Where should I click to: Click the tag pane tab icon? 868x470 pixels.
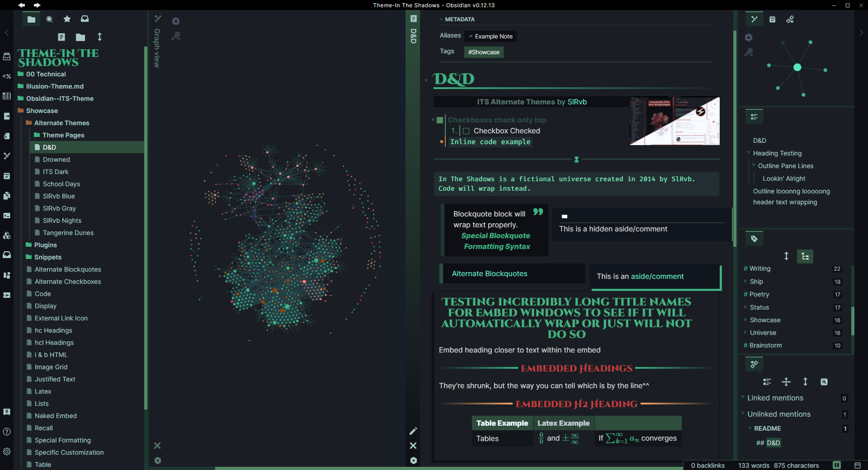pyautogui.click(x=754, y=239)
